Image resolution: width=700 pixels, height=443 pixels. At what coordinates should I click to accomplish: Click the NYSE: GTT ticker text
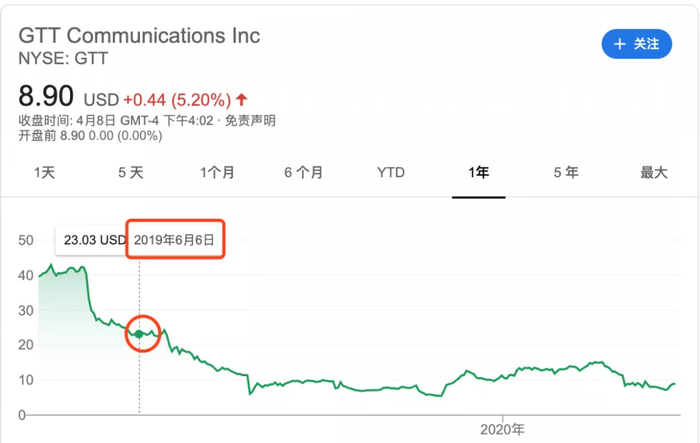click(64, 58)
